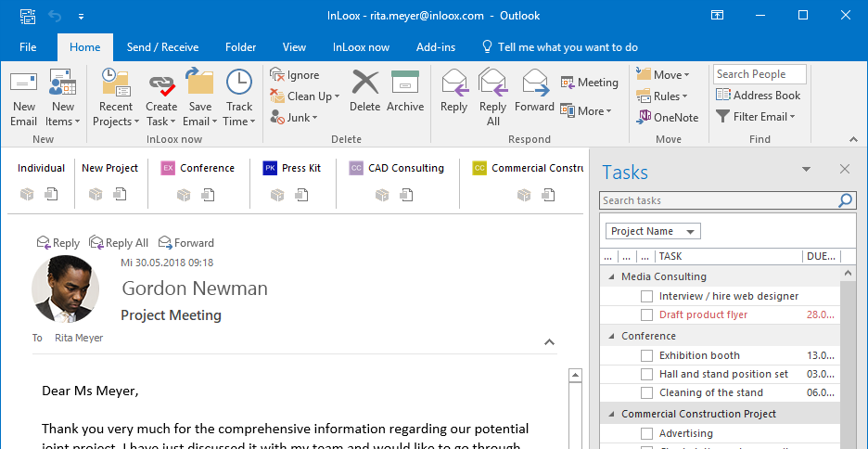This screenshot has width=868, height=449.
Task: Click the package icon under CAD Consulting
Action: (x=382, y=195)
